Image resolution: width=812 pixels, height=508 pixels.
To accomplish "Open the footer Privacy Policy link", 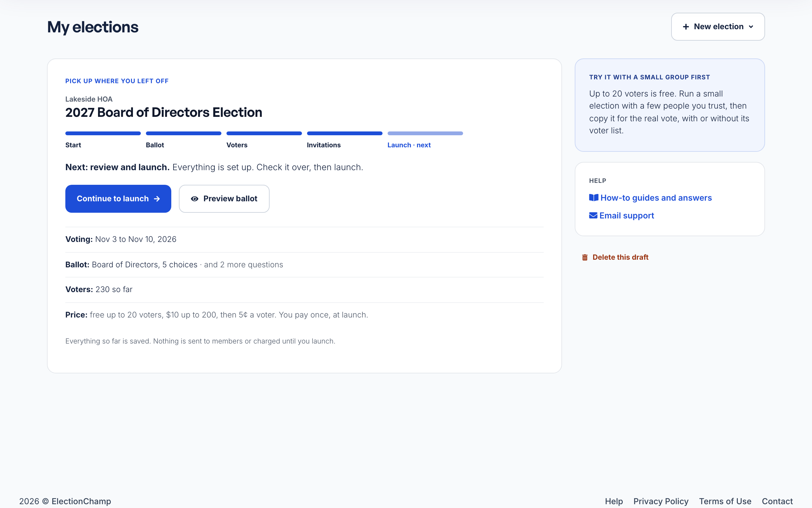I will coord(661,501).
